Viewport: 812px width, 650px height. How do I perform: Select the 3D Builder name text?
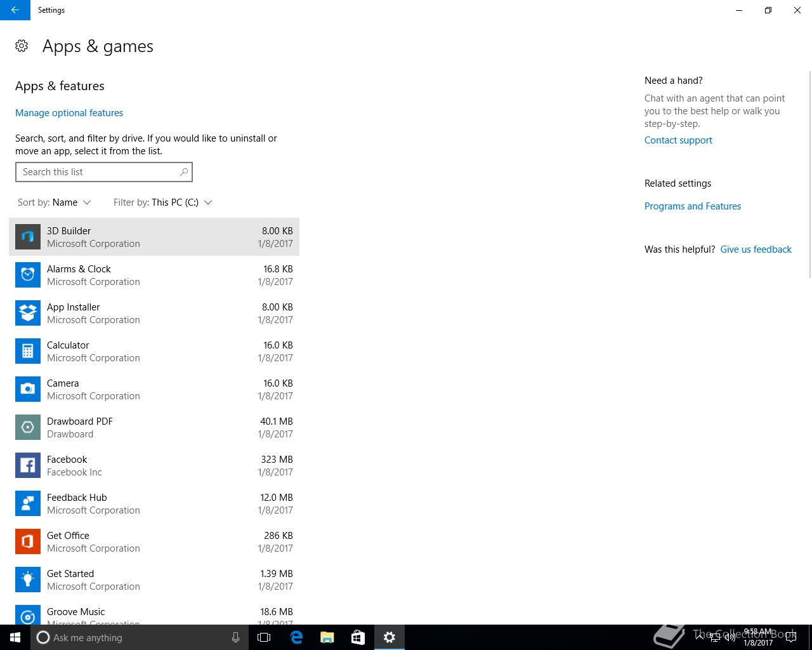(x=69, y=231)
